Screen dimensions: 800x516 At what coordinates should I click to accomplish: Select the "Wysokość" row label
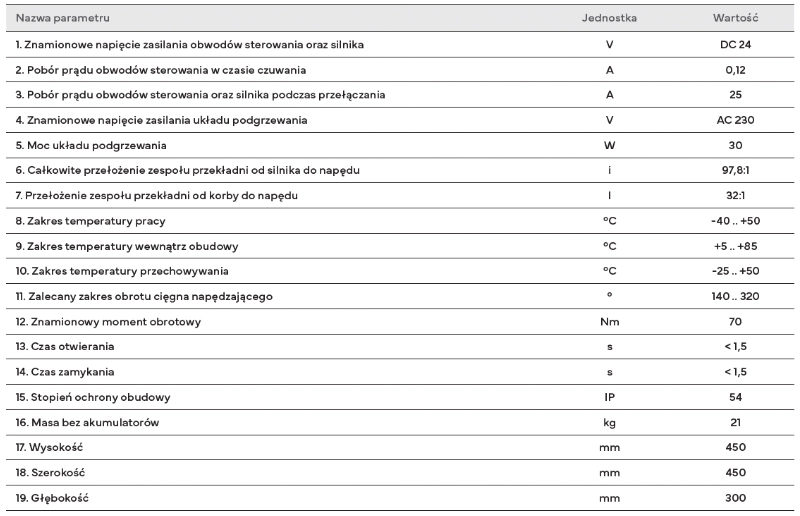tap(54, 447)
